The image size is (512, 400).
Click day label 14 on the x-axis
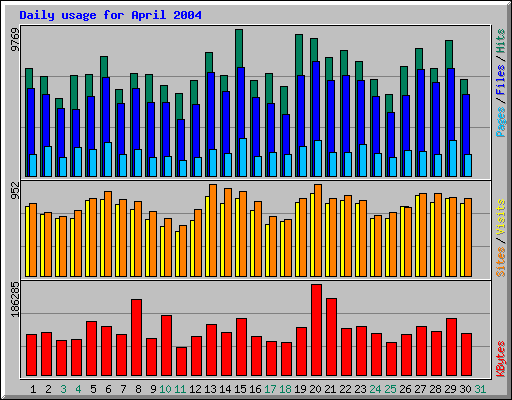coord(225,389)
